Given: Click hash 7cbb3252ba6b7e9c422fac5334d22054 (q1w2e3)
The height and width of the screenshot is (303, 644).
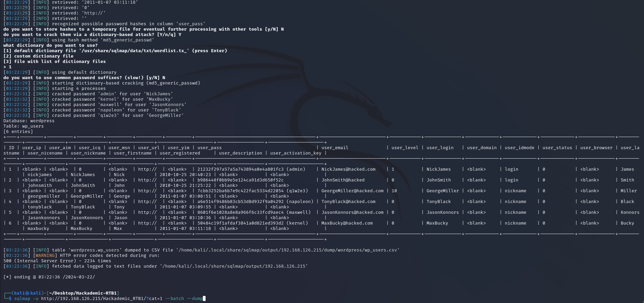Looking at the screenshot, I should pos(252,191).
